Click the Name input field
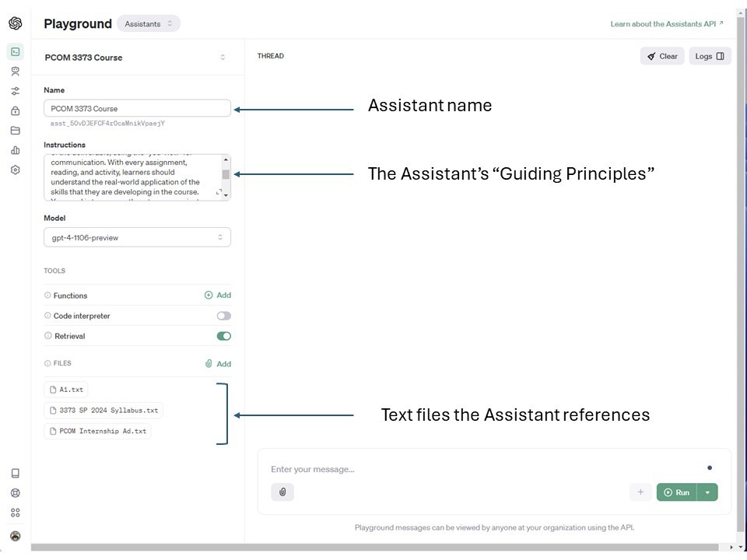 (x=137, y=108)
